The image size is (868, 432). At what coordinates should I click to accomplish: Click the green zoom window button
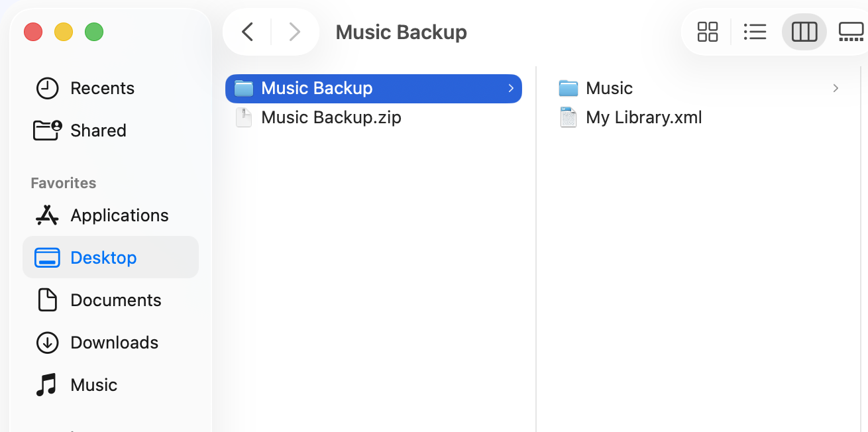[94, 32]
